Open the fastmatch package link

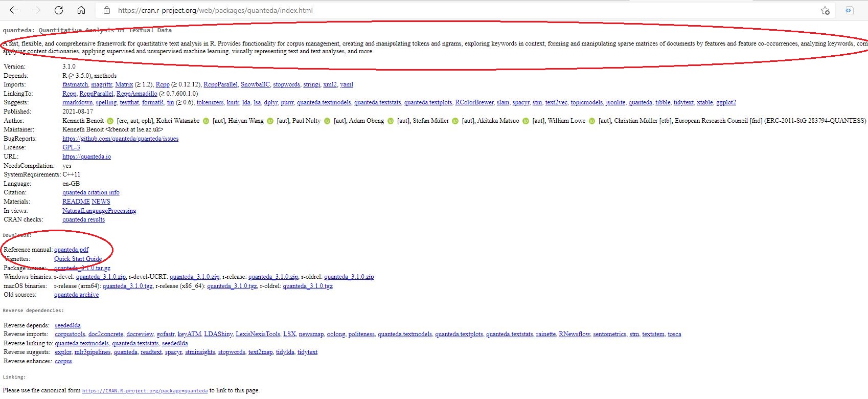[x=75, y=84]
